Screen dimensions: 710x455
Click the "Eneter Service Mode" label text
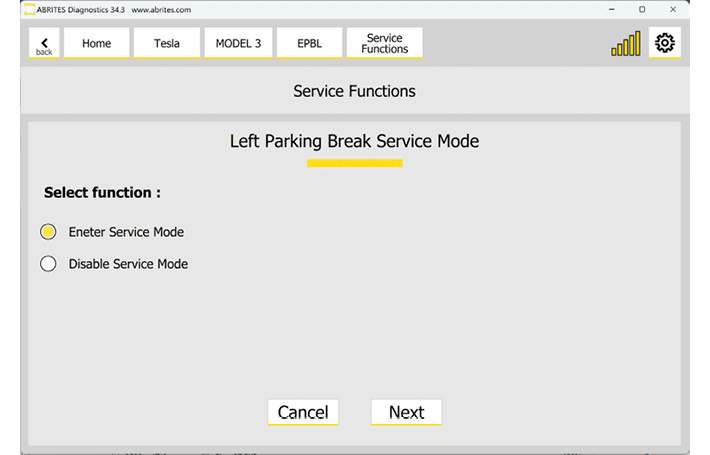click(126, 232)
